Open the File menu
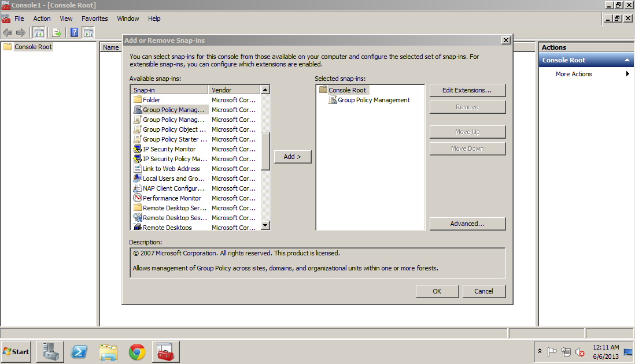The width and height of the screenshot is (635, 364). tap(19, 18)
